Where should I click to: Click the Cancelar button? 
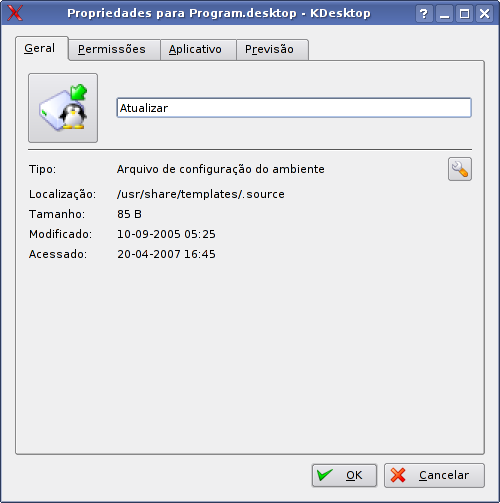pyautogui.click(x=434, y=475)
